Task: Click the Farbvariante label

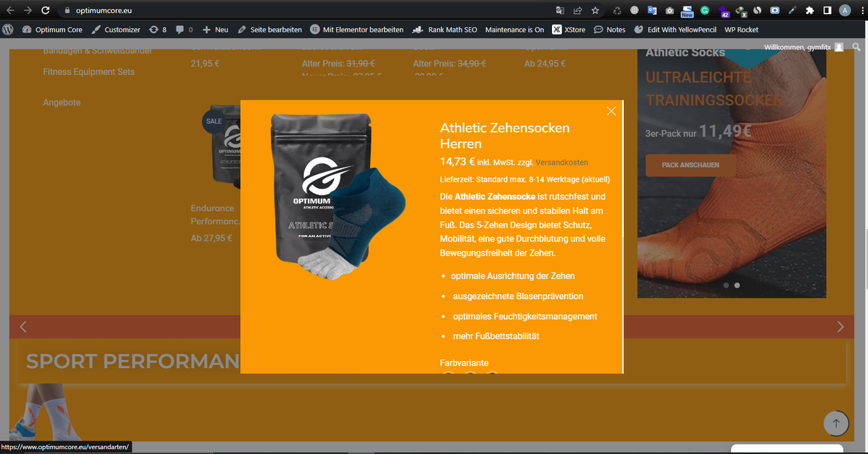Action: click(464, 363)
